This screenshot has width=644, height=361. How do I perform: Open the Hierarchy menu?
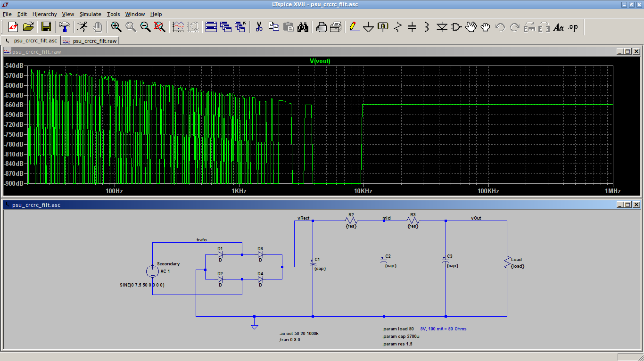(45, 14)
